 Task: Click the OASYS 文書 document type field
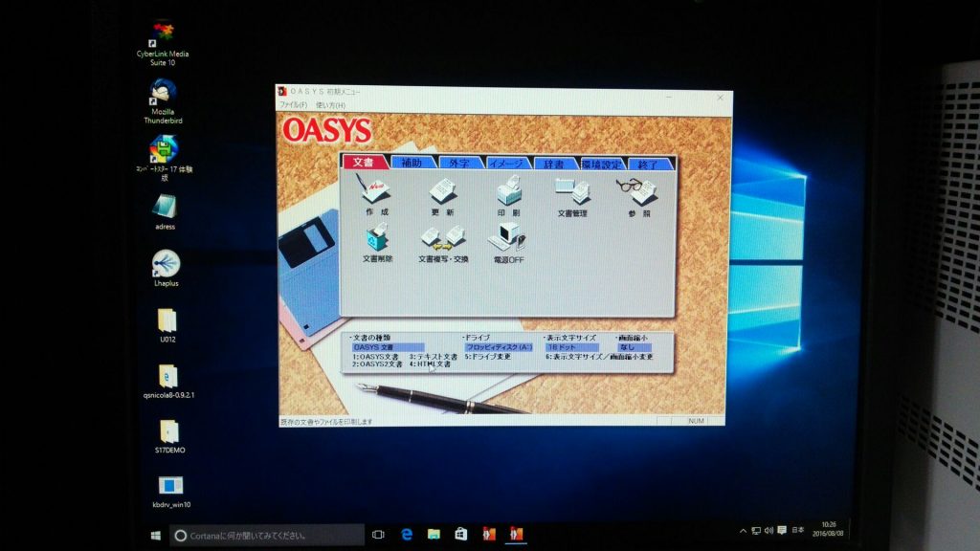point(389,347)
